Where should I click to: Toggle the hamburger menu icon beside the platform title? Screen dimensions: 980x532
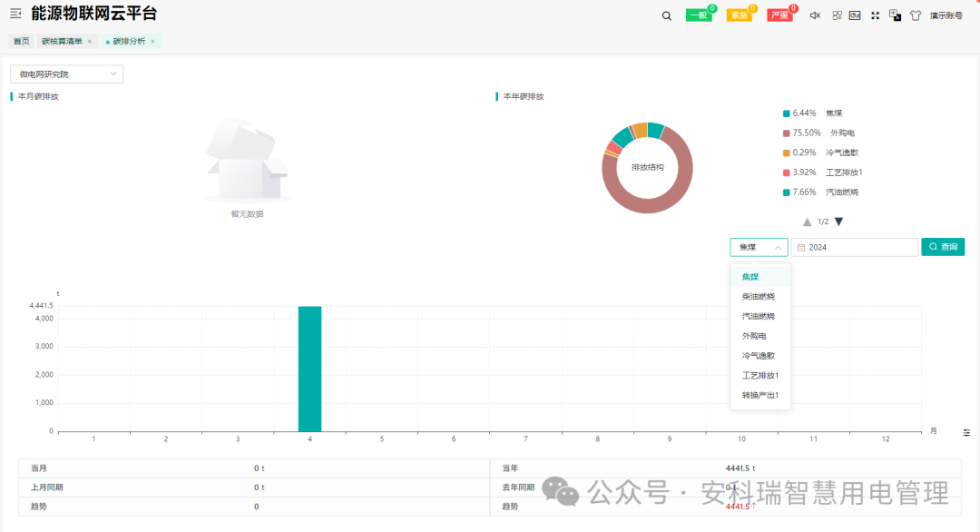[15, 13]
